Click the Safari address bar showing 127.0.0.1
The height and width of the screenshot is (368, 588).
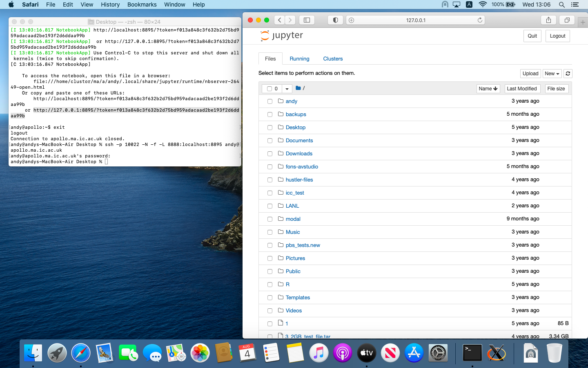click(x=416, y=20)
